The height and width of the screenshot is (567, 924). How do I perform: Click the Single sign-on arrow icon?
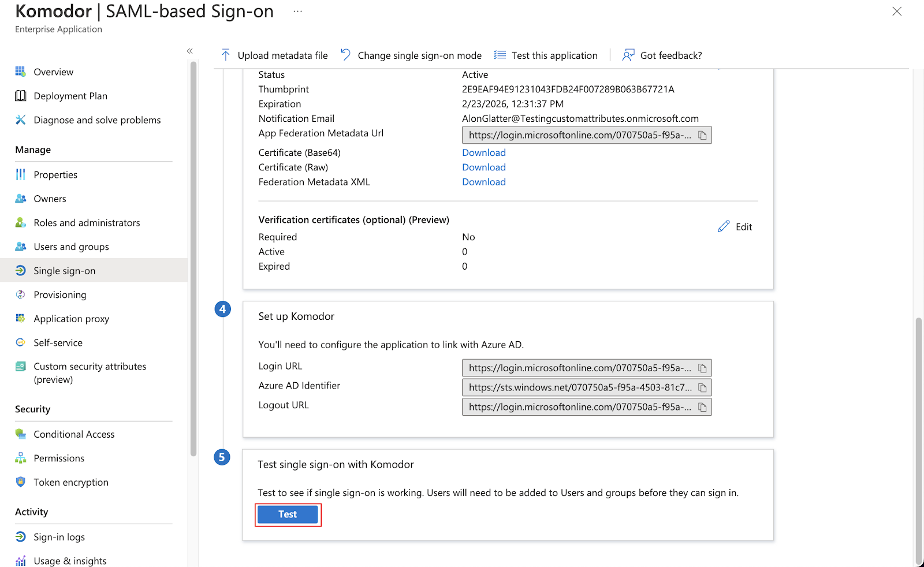pos(20,270)
